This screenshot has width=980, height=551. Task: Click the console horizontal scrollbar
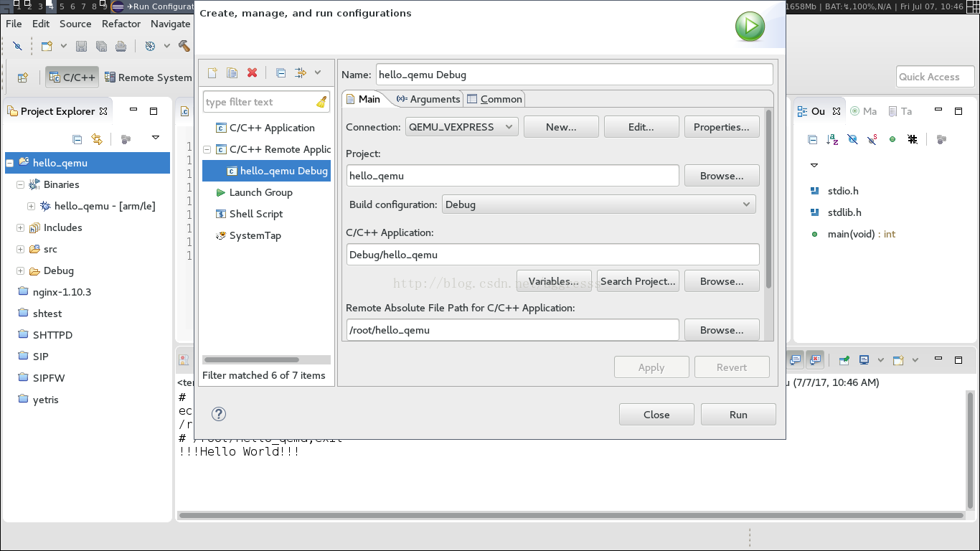coord(571,515)
